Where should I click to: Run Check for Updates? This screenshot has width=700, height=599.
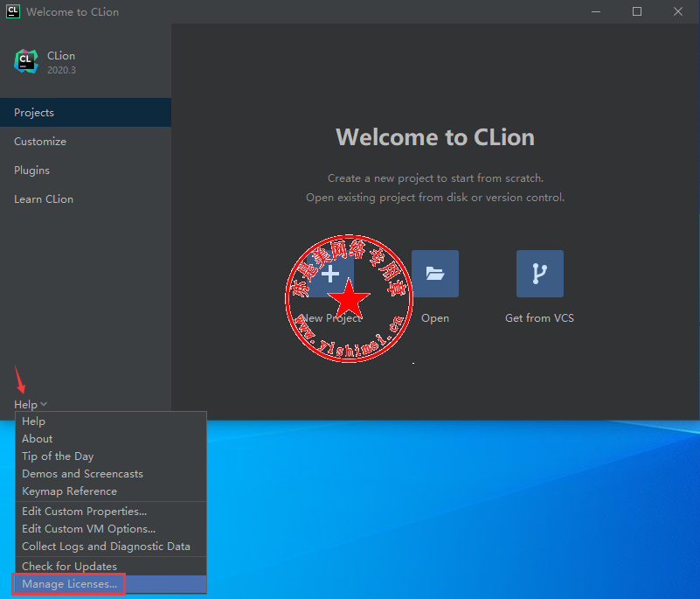pos(111,566)
